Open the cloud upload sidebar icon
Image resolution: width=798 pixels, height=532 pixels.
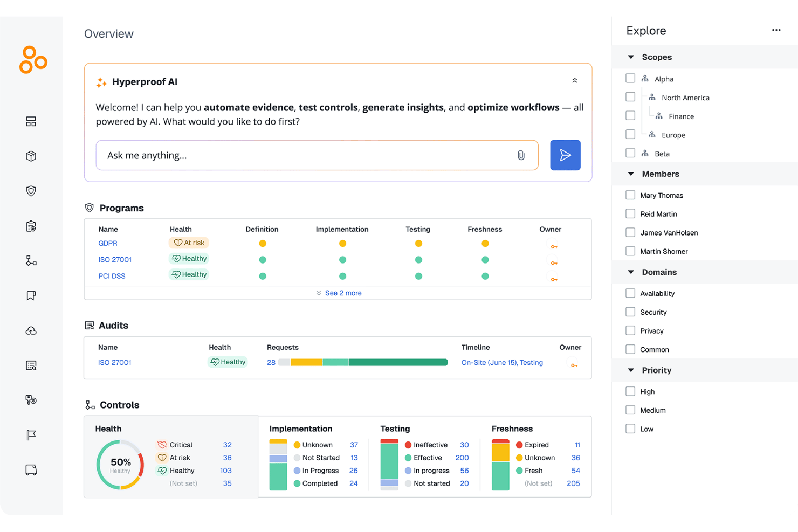31,330
